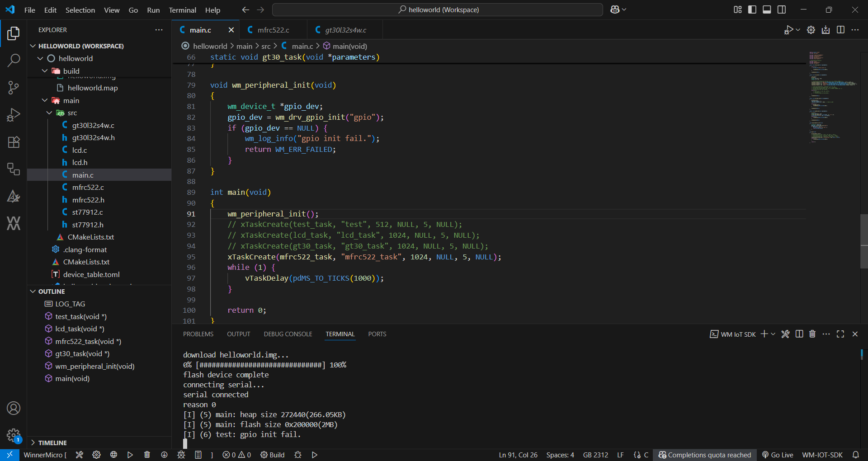This screenshot has height=461, width=868.
Task: Click the code minimap overview
Action: pyautogui.click(x=832, y=97)
